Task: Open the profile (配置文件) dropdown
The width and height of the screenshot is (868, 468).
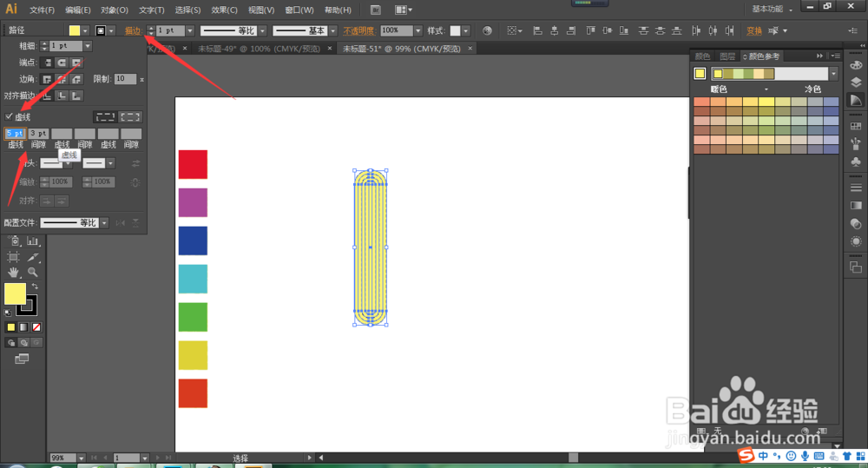Action: click(x=104, y=222)
